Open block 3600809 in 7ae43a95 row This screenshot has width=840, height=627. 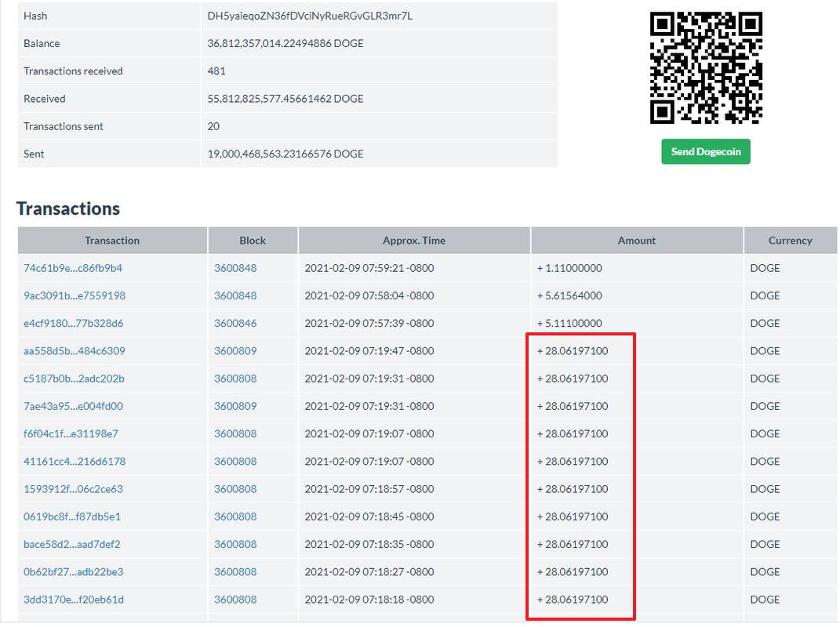tap(235, 407)
